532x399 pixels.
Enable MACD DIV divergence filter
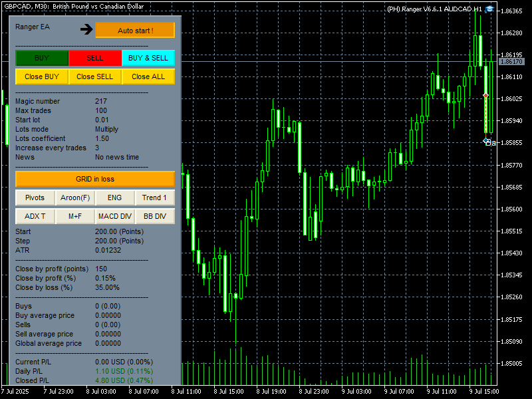point(115,216)
